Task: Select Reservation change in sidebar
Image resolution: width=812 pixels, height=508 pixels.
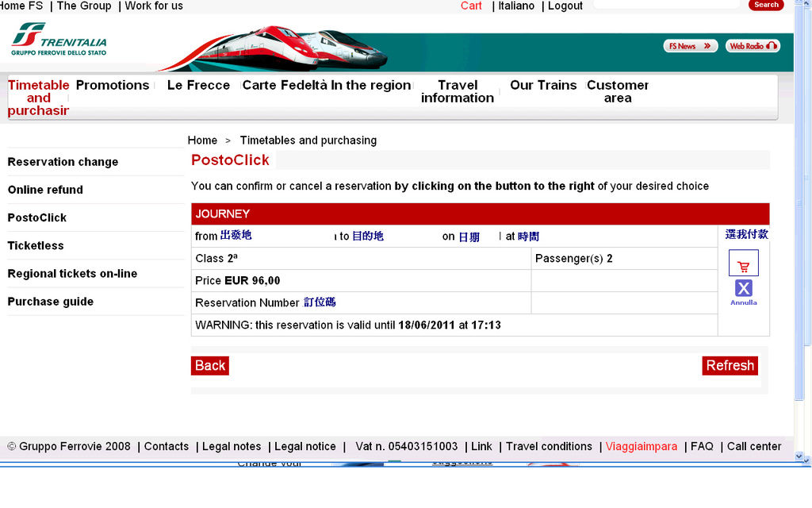Action: coord(63,162)
